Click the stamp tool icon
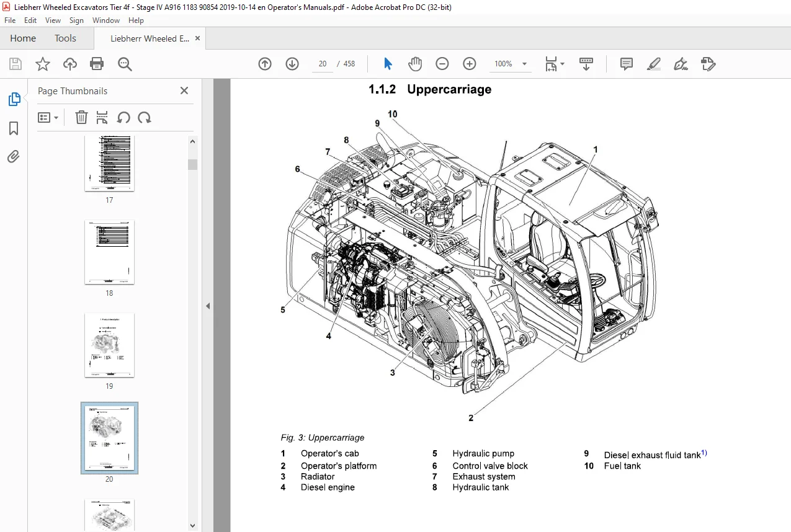791x532 pixels. coord(708,64)
